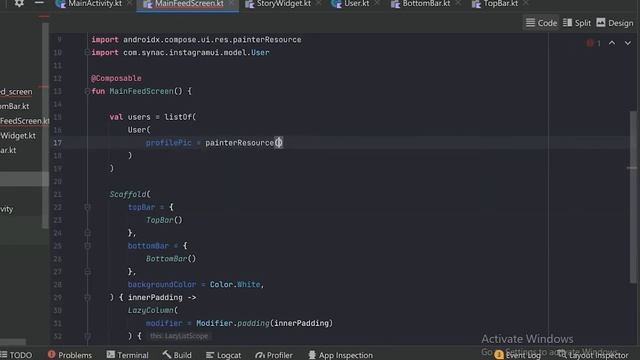The width and height of the screenshot is (640, 360).
Task: Click the error count indicator
Action: (593, 43)
